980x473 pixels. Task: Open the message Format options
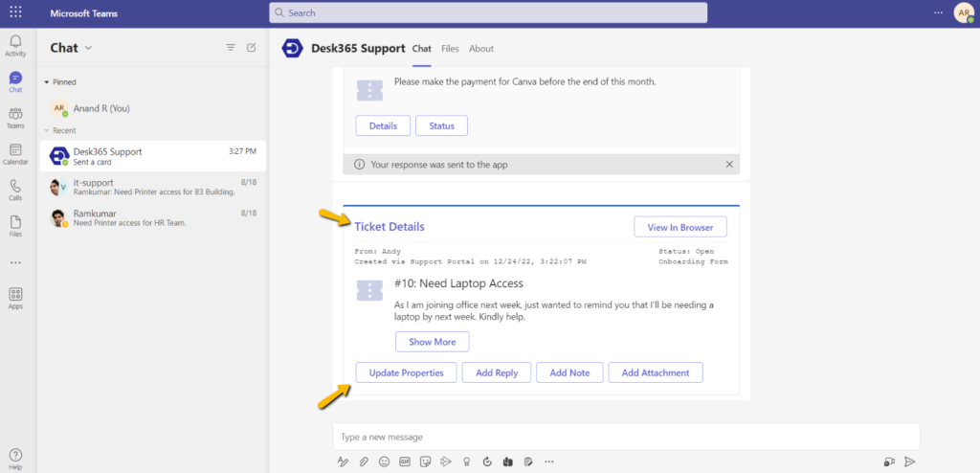click(343, 462)
